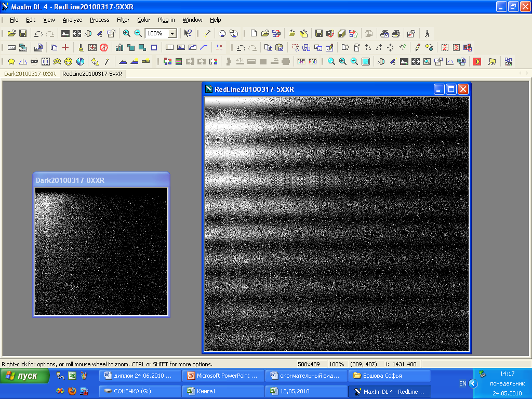The image size is (532, 399).
Task: Click the context help arrow icon
Action: pyautogui.click(x=188, y=33)
